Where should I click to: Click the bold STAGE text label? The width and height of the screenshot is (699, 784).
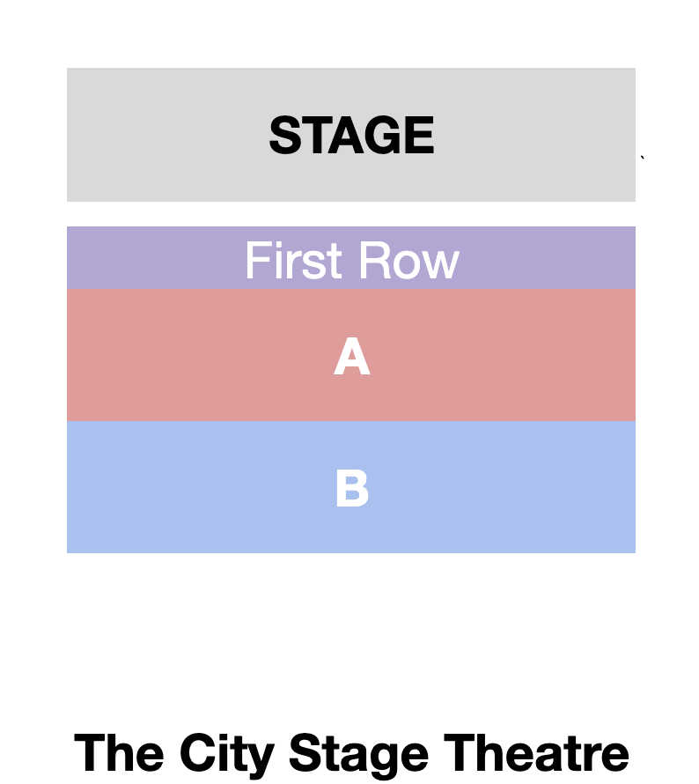pyautogui.click(x=351, y=136)
